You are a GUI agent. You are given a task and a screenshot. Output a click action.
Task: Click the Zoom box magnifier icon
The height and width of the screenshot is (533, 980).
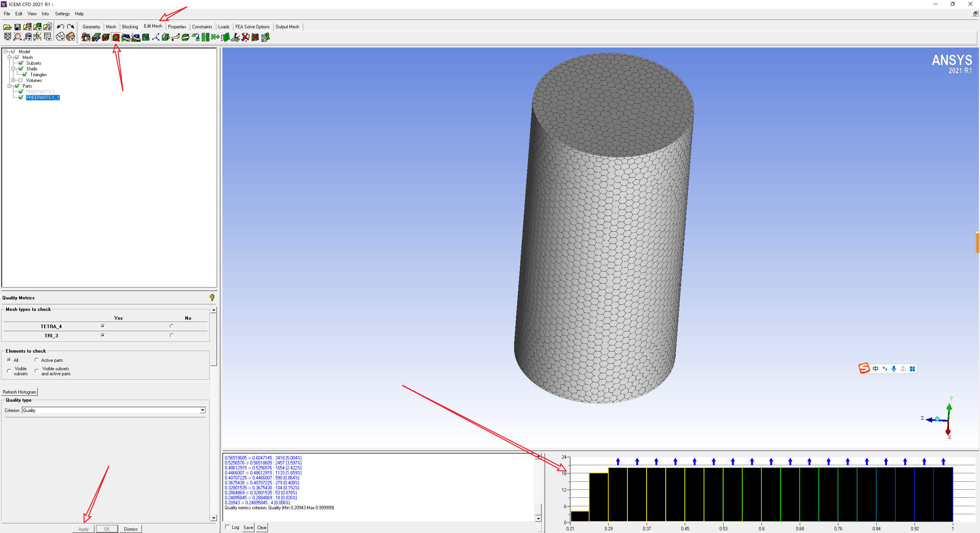(x=17, y=37)
